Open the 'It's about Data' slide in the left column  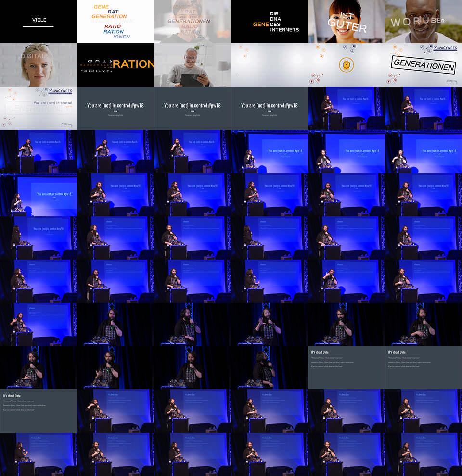tap(38, 411)
